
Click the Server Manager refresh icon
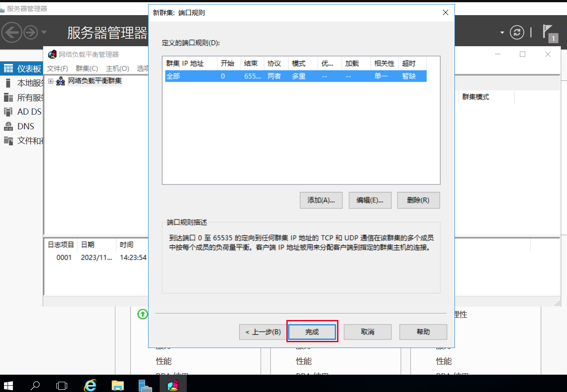tap(517, 32)
